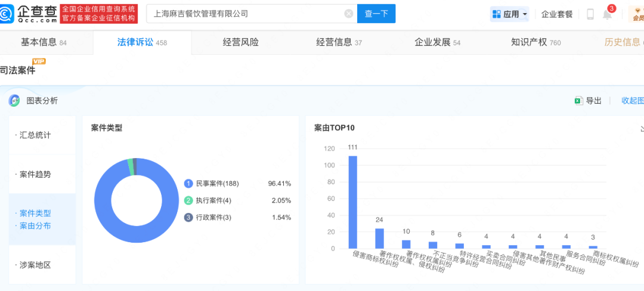The width and height of the screenshot is (644, 291).
Task: Open the notification bell
Action: coord(607,14)
